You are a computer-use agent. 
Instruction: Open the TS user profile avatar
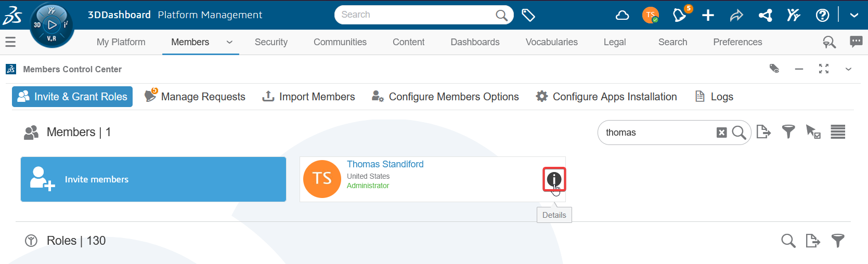pos(651,15)
